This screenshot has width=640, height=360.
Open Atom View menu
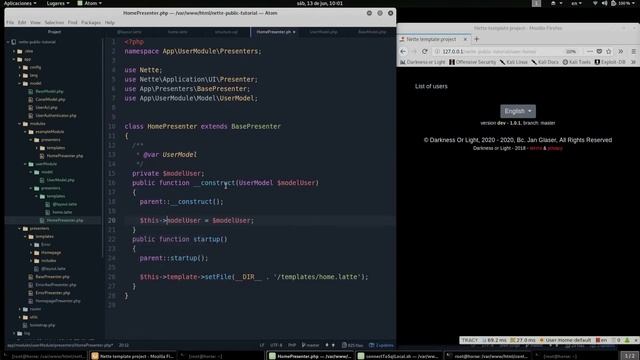(35, 22)
